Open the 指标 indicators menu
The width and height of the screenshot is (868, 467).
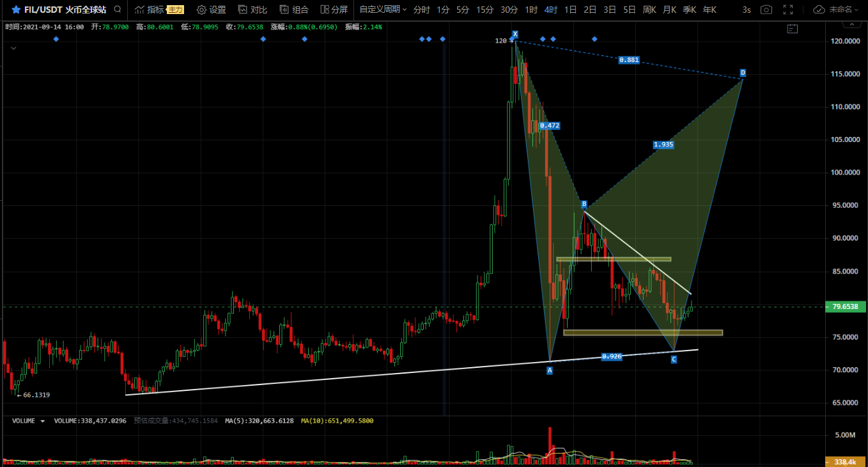point(149,10)
